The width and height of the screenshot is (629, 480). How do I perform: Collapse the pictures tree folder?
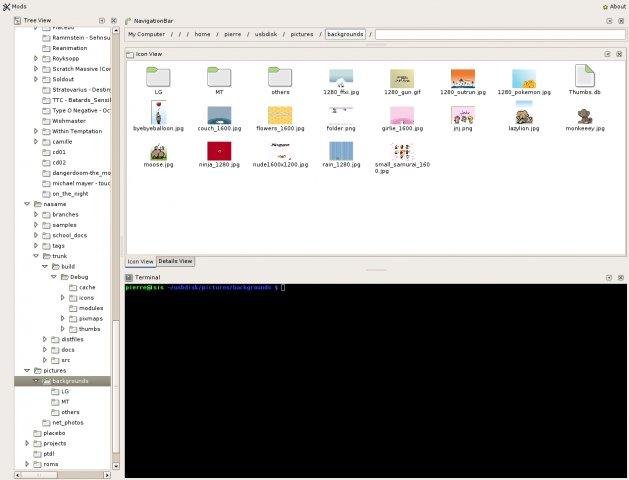tap(27, 371)
